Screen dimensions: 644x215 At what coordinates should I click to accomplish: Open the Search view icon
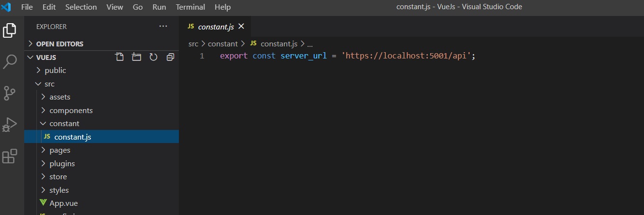pyautogui.click(x=10, y=61)
